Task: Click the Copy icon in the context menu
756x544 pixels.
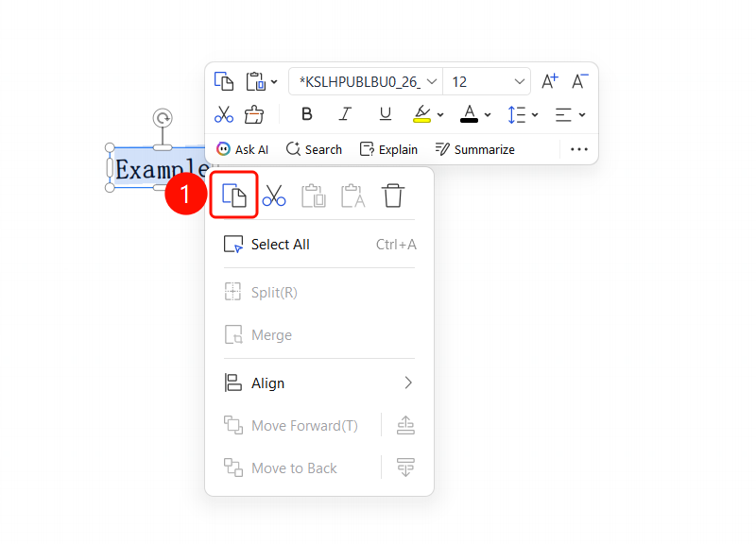Action: 233,195
